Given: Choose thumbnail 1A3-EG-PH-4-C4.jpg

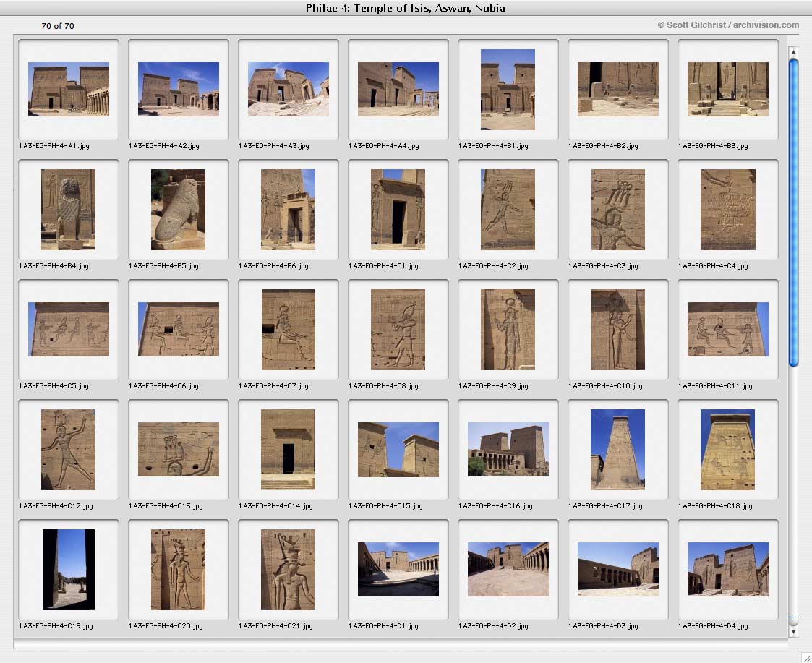Looking at the screenshot, I should [x=727, y=209].
